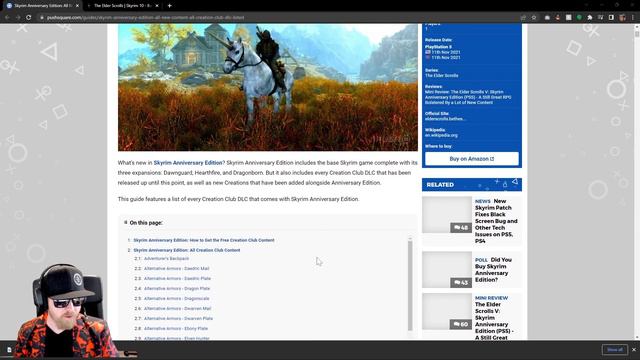
Task: Click the 60 comments badge on review thumbnail
Action: coord(461,324)
